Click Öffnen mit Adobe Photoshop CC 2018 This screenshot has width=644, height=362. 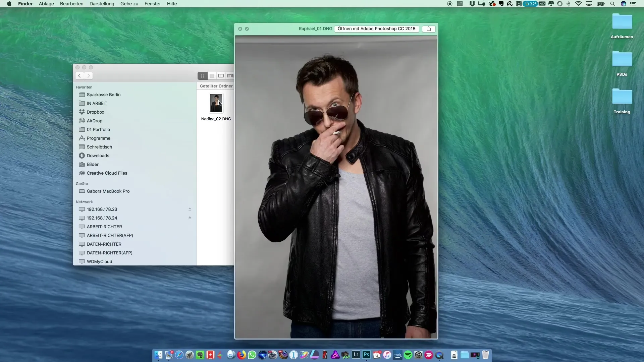tap(376, 29)
